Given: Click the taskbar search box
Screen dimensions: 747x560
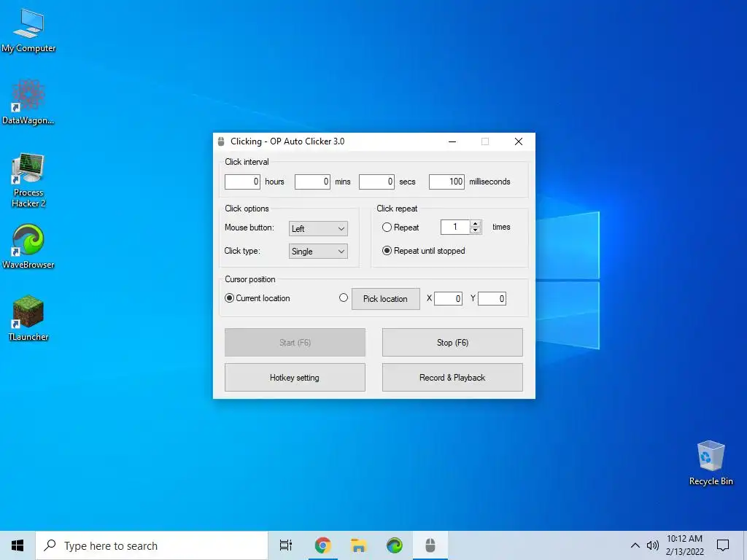Looking at the screenshot, I should tap(152, 545).
